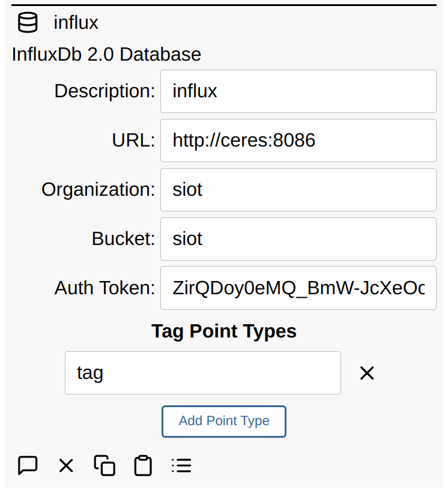Click the database icon next to influx
This screenshot has width=448, height=490.
tap(27, 23)
